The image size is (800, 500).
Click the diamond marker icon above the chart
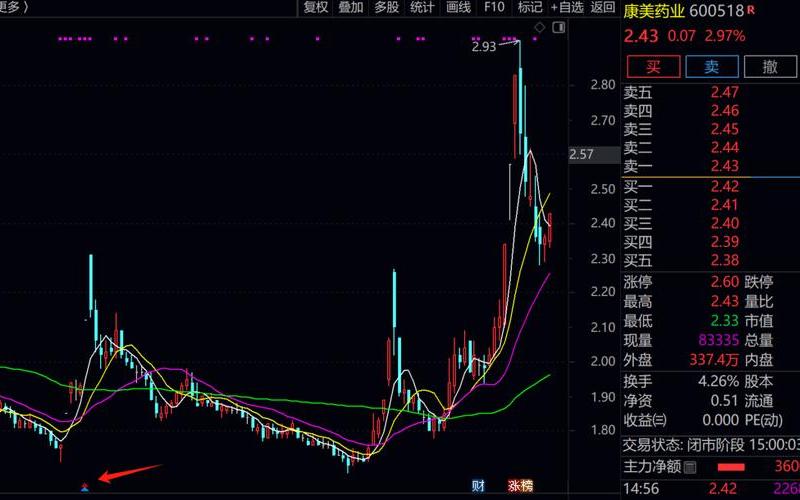click(540, 27)
